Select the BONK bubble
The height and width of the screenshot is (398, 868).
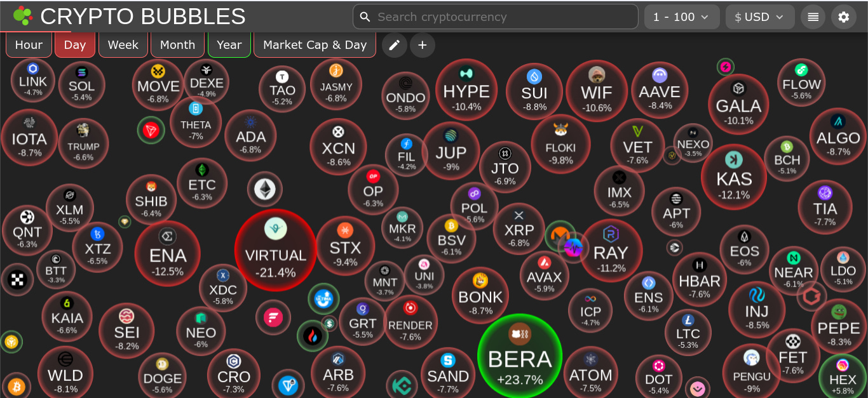click(480, 295)
